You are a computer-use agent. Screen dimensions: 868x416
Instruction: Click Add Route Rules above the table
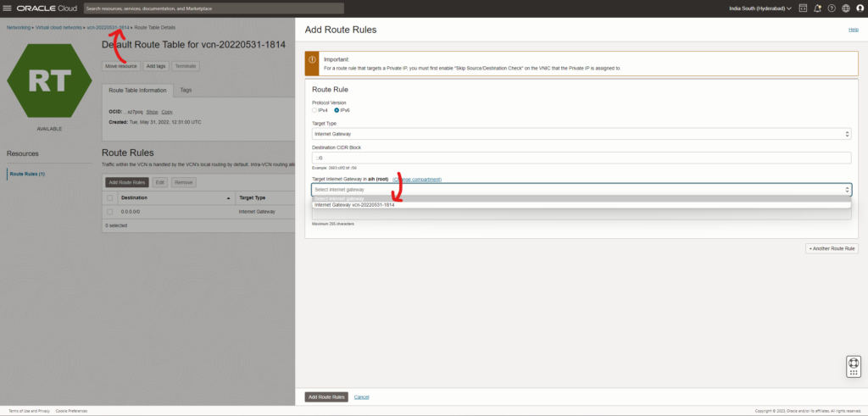tap(127, 182)
